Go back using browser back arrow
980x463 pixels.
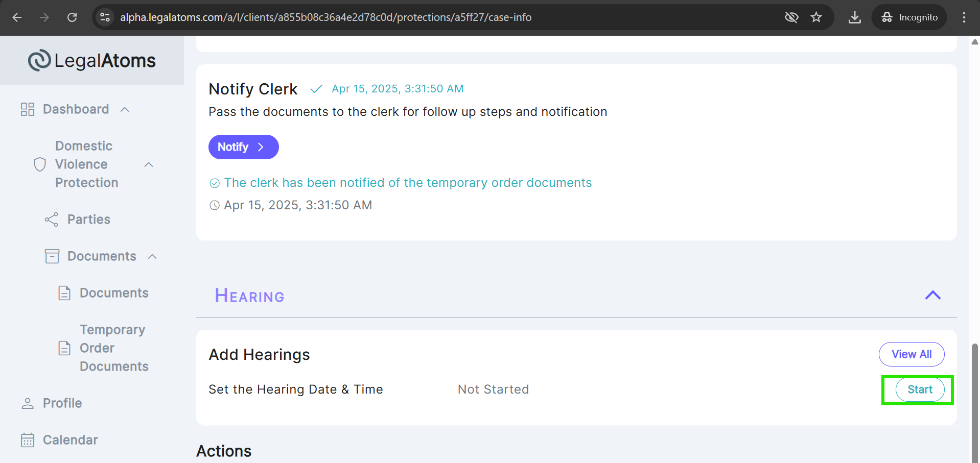[17, 17]
